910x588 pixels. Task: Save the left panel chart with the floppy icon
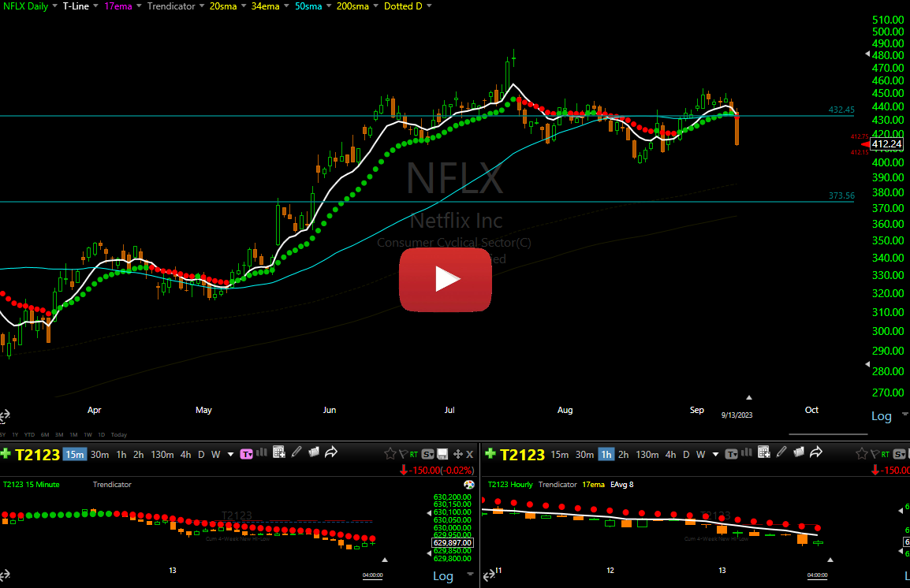[442, 454]
